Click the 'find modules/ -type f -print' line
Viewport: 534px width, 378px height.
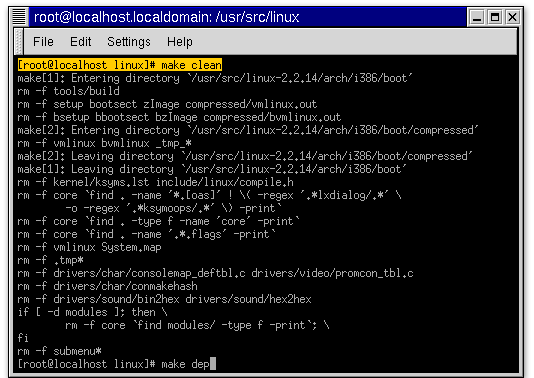[x=197, y=325]
